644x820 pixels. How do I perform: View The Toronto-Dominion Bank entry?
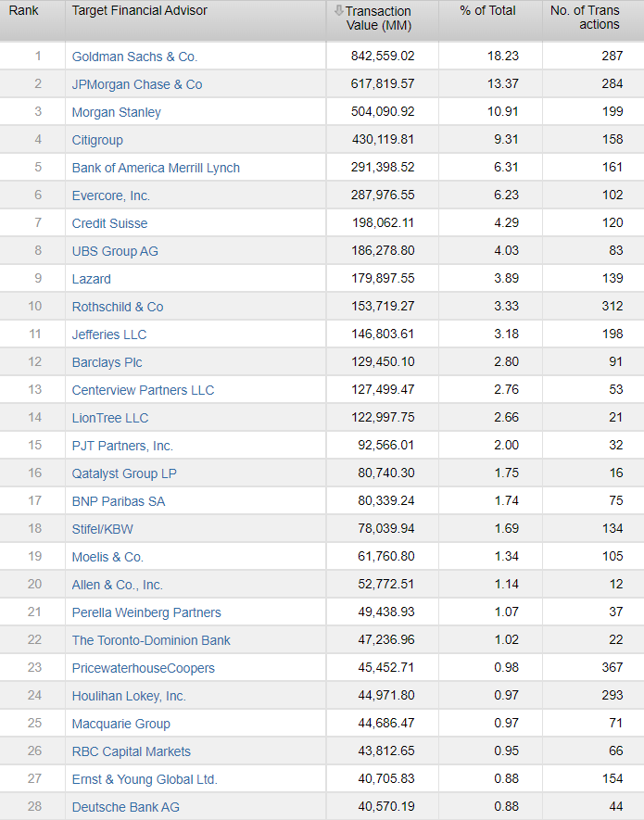coord(151,640)
